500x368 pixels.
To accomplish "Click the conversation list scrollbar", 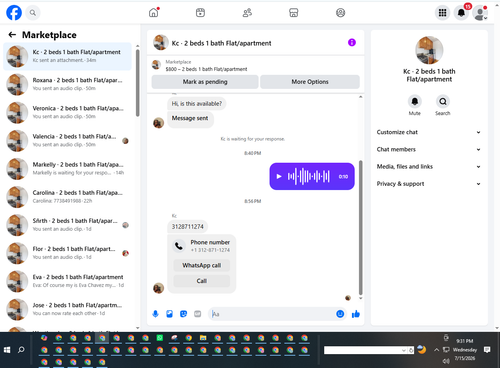I will click(x=137, y=83).
